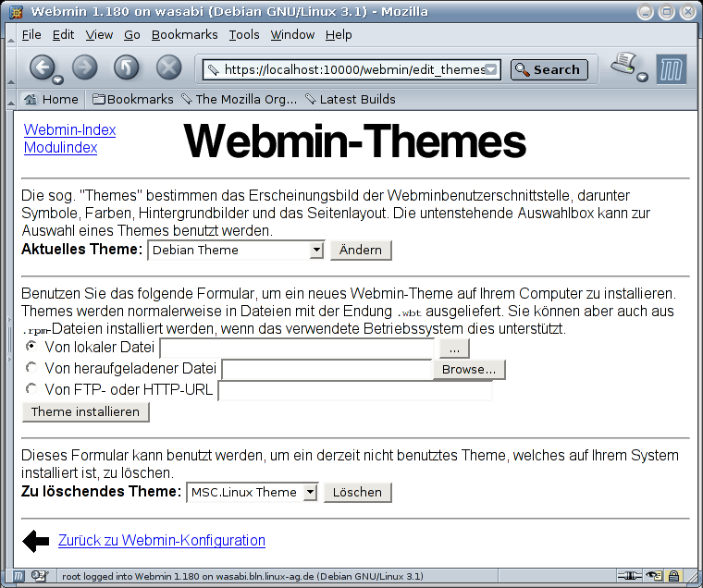Click the Navigator icon in status bar
The width and height of the screenshot is (703, 588).
[x=18, y=576]
